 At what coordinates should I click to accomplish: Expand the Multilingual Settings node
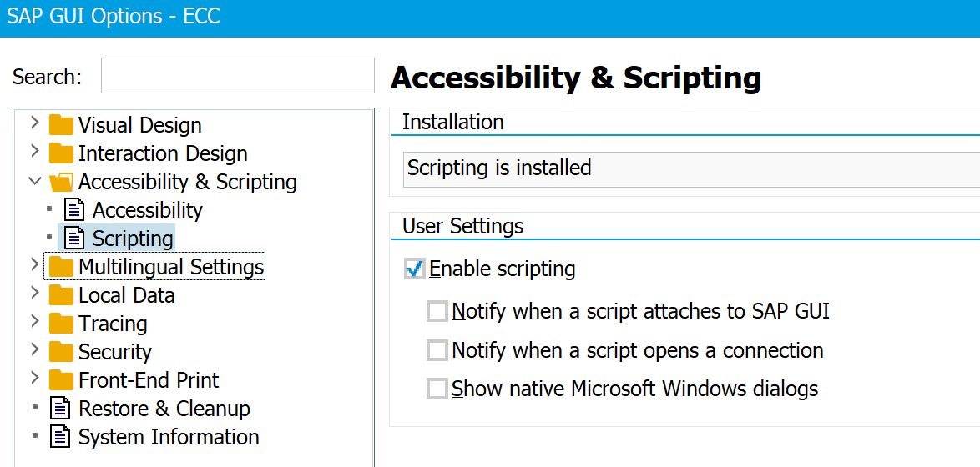34,265
